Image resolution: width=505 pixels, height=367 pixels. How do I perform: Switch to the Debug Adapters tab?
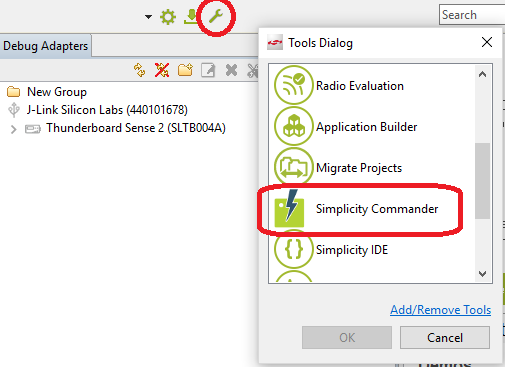click(46, 46)
